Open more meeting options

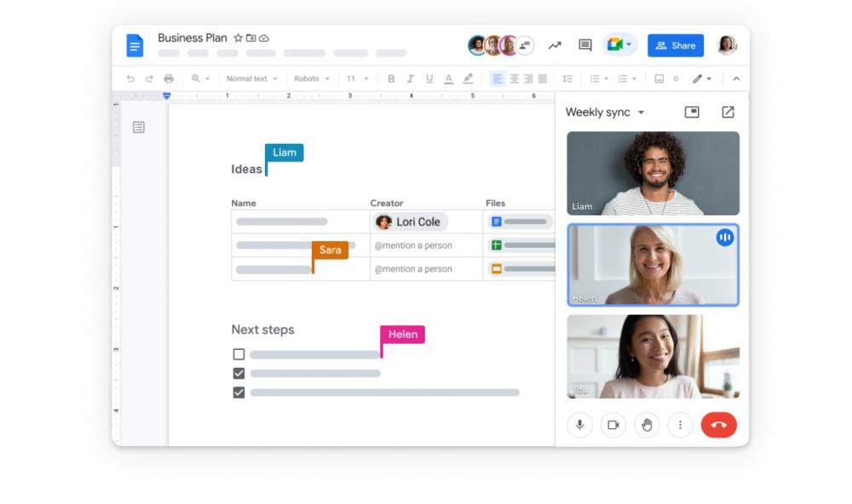pyautogui.click(x=680, y=425)
